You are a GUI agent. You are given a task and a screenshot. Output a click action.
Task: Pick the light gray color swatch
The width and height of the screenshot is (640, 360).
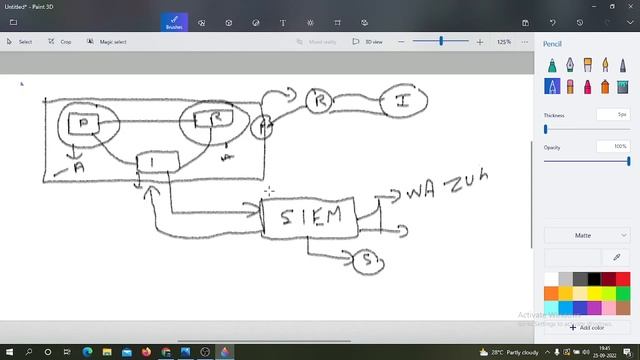click(x=566, y=279)
